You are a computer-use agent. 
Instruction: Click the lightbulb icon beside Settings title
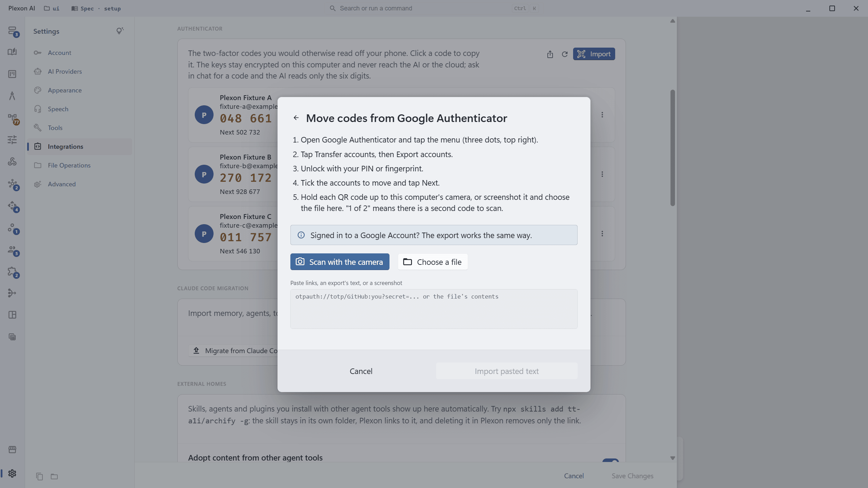[x=120, y=31]
